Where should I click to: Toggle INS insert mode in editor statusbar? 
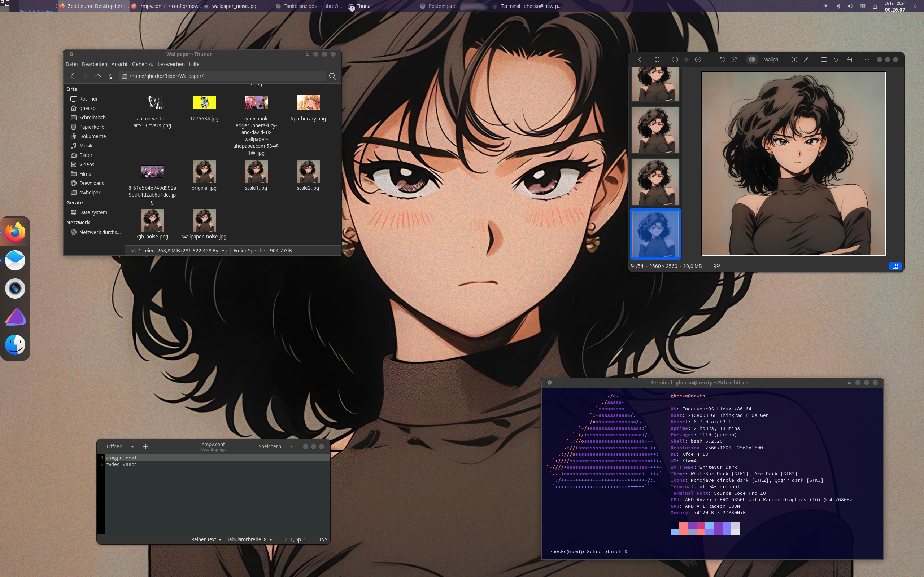click(x=323, y=539)
